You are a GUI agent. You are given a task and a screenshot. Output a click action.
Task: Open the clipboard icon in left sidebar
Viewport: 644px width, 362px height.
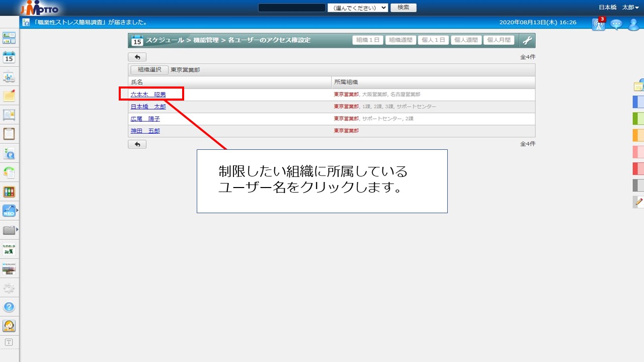9,134
